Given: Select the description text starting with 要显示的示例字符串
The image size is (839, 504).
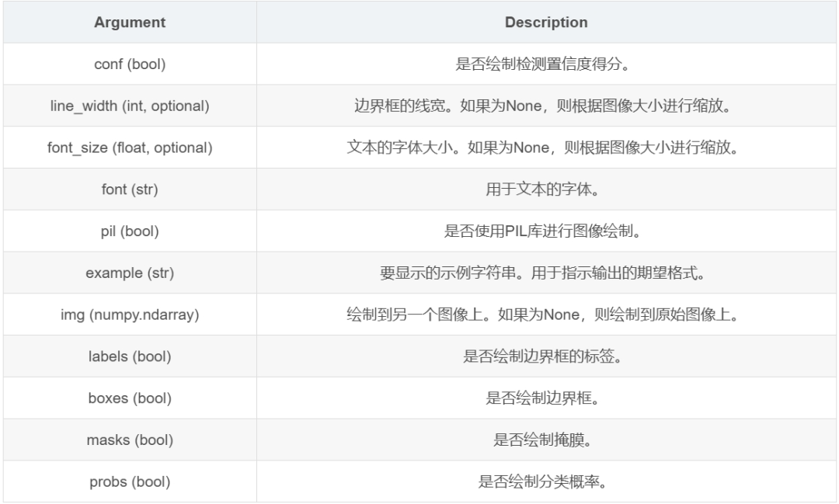Looking at the screenshot, I should click(x=546, y=273).
